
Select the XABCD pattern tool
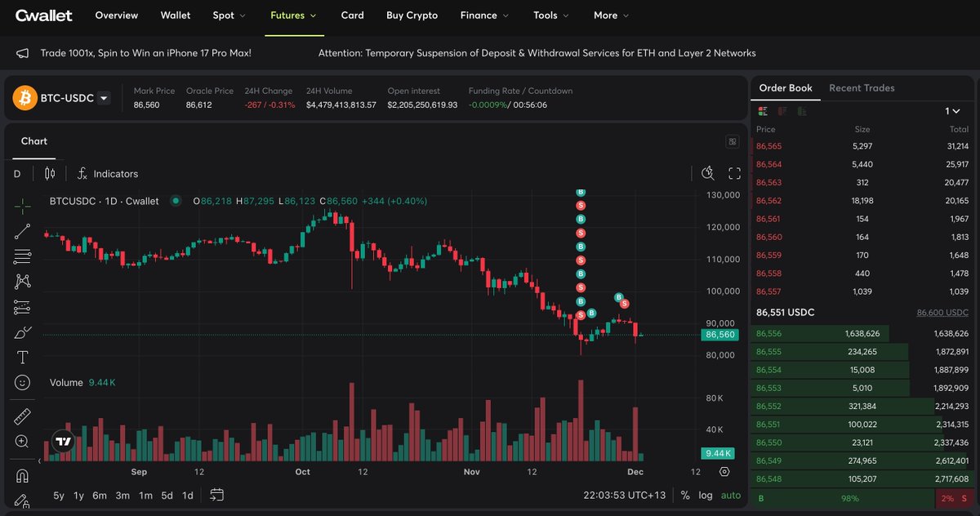(x=22, y=282)
